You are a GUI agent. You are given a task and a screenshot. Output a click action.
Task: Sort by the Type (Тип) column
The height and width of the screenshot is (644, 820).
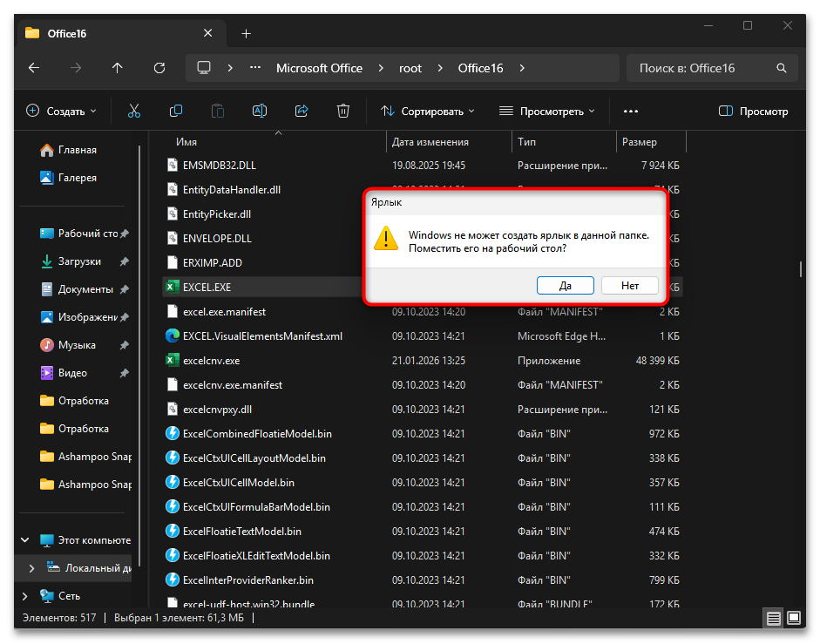coord(564,142)
